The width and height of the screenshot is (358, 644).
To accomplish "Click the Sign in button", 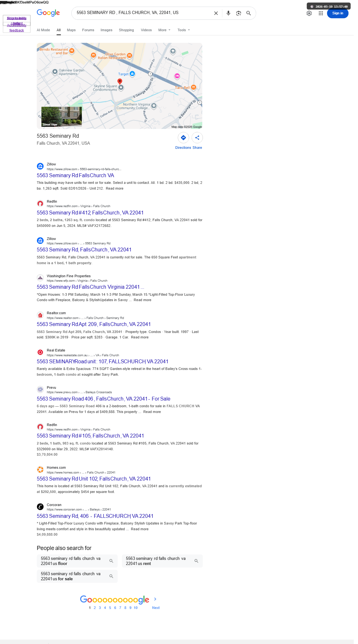I will pos(338,13).
